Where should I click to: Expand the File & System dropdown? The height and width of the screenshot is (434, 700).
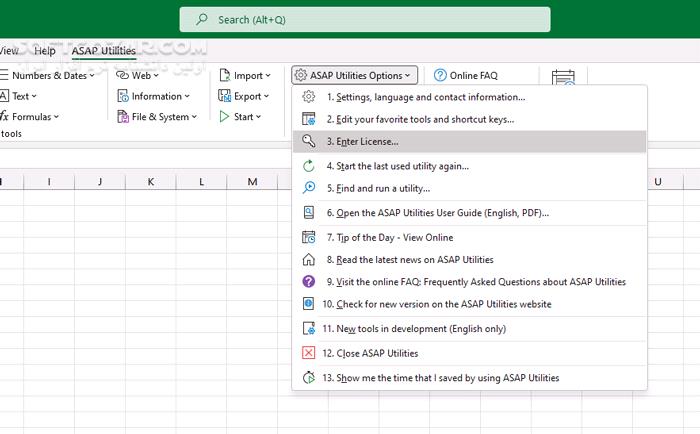(x=194, y=117)
